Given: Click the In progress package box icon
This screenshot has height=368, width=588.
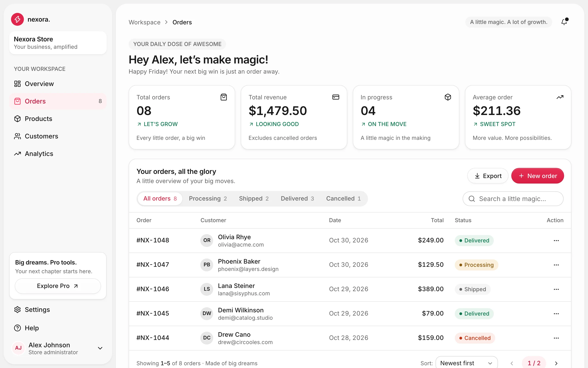Looking at the screenshot, I should (x=448, y=97).
